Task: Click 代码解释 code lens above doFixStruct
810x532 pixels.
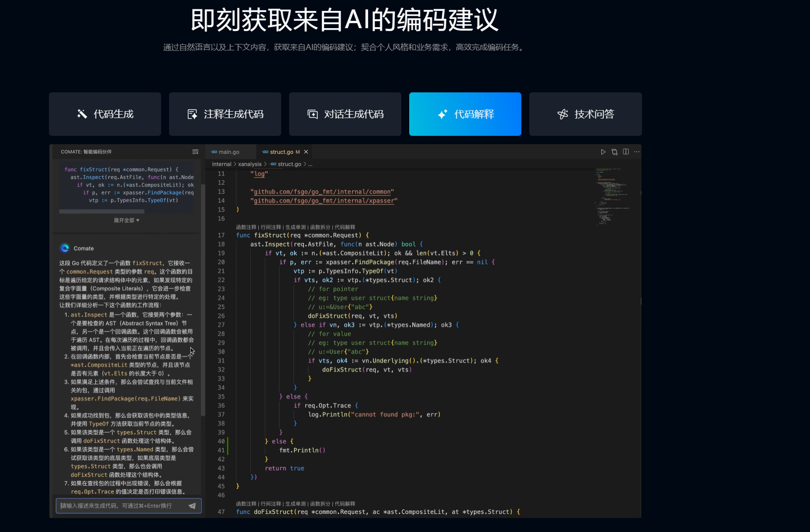Action: [x=345, y=504]
